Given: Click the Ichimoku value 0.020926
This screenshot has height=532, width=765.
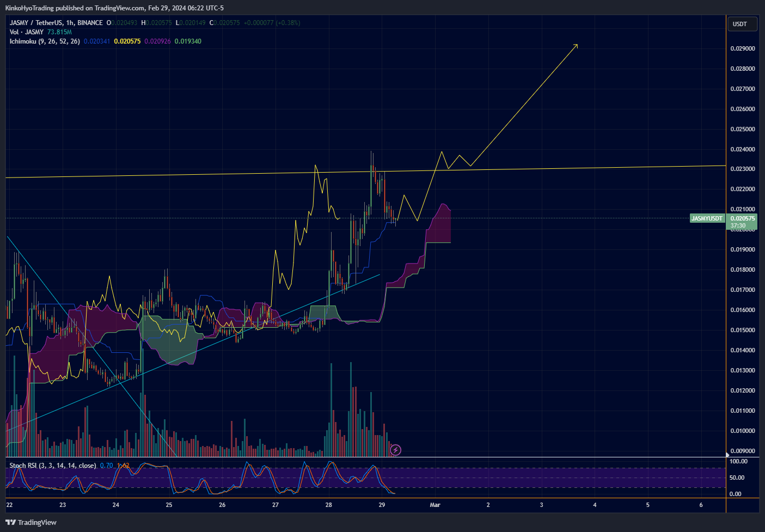Looking at the screenshot, I should [x=157, y=41].
